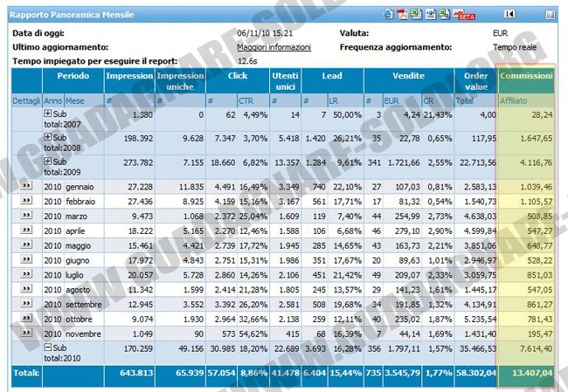Export the report via the Internet Explorer HTML icon
This screenshot has height=392, width=568.
(388, 15)
